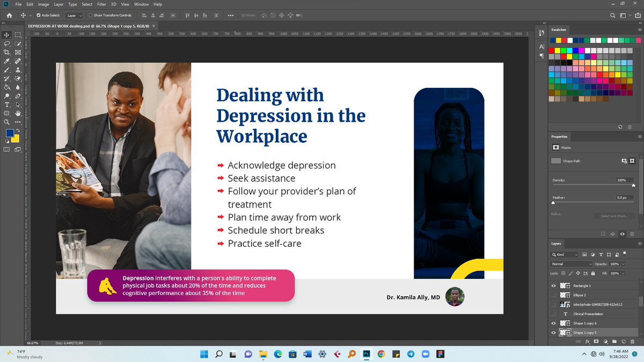Select the Zoom tool

coord(8,122)
